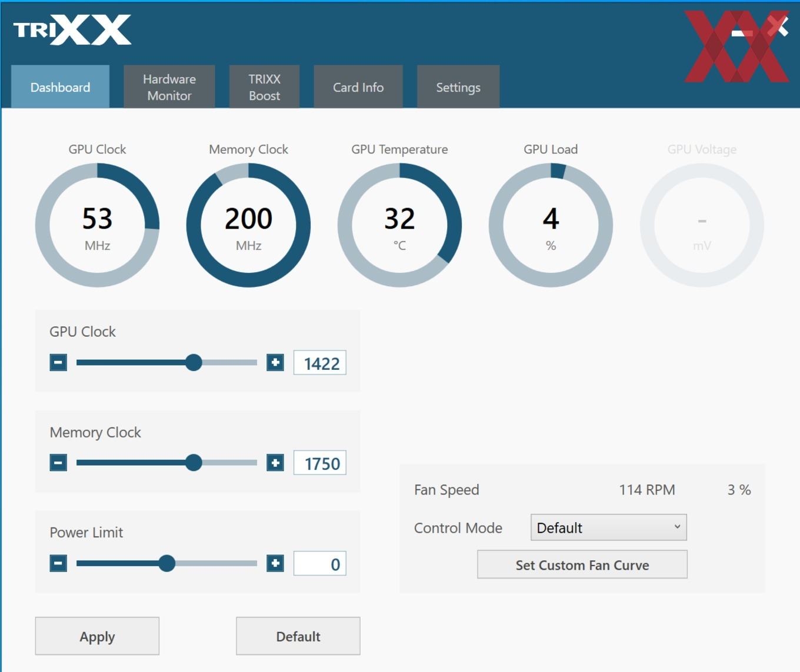Close the TRIXX window
The image size is (800, 672).
click(778, 26)
